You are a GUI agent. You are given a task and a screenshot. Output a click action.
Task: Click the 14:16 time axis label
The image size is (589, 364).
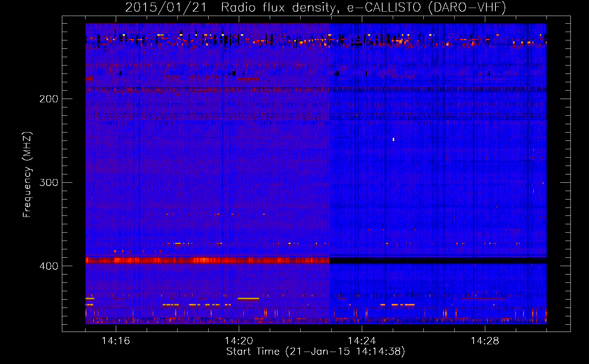pos(115,341)
